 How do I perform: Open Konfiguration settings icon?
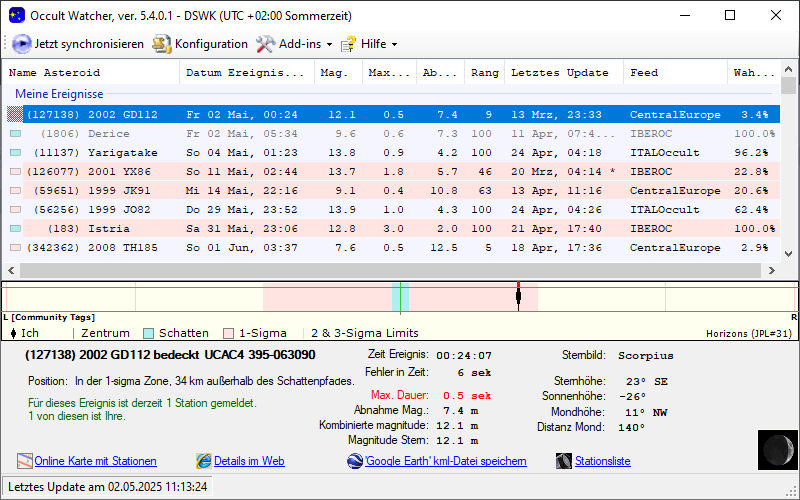tap(162, 44)
